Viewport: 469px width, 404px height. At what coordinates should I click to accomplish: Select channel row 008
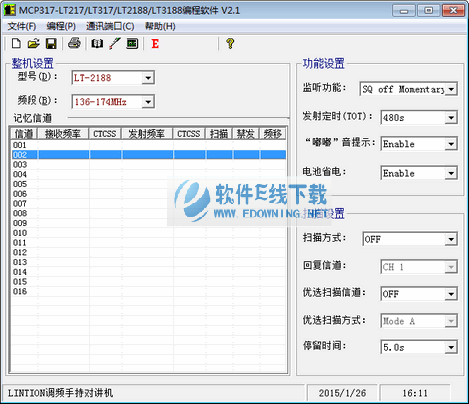click(149, 213)
